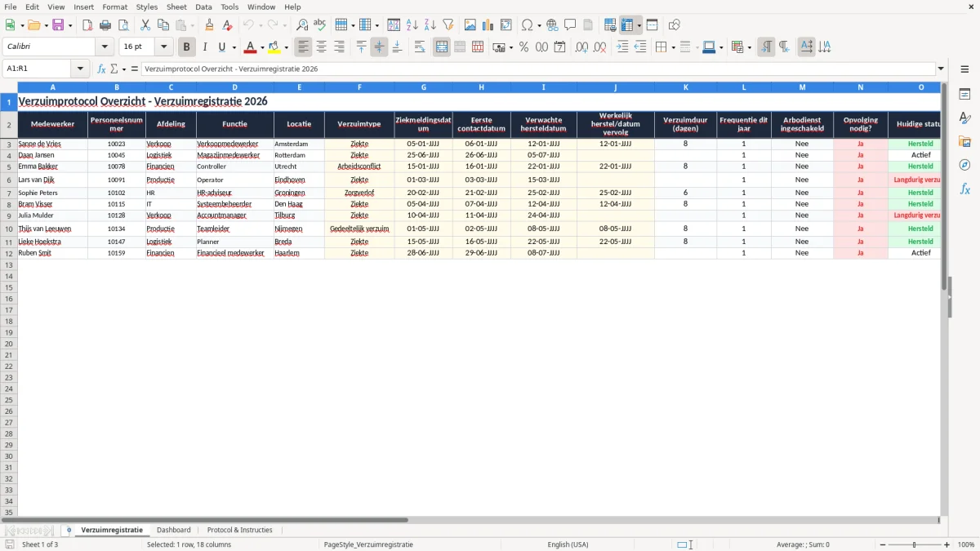Click the Select Function sum button
Image resolution: width=980 pixels, height=551 pixels.
pyautogui.click(x=114, y=69)
